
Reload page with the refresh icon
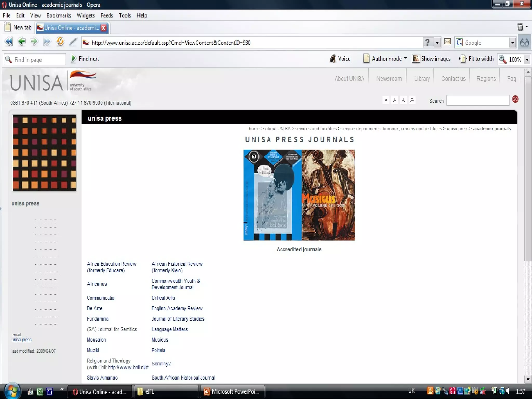coord(60,42)
